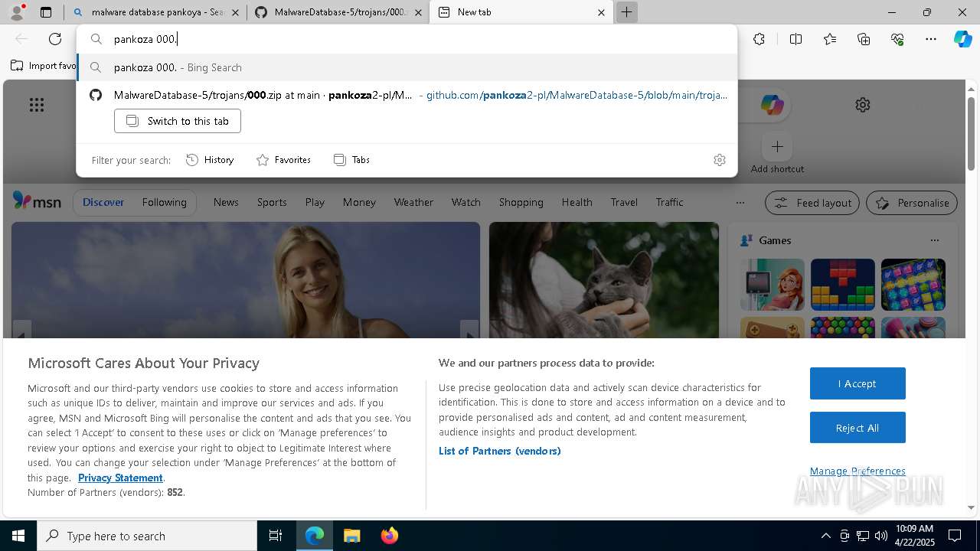Screen dimensions: 980x551
Task: Open MSN navigation more ellipsis
Action: coord(740,203)
